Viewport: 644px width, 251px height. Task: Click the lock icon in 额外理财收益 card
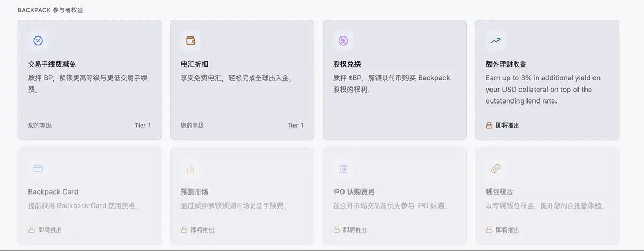point(489,125)
